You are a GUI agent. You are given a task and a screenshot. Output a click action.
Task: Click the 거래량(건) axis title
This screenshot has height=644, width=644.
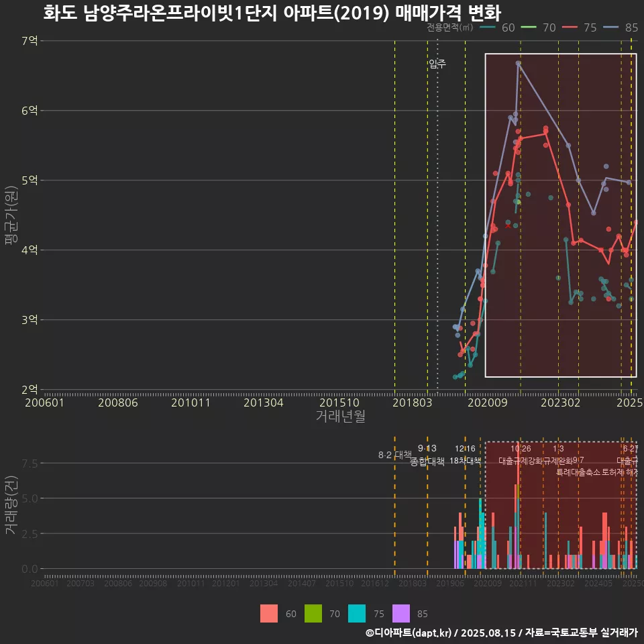click(11, 505)
